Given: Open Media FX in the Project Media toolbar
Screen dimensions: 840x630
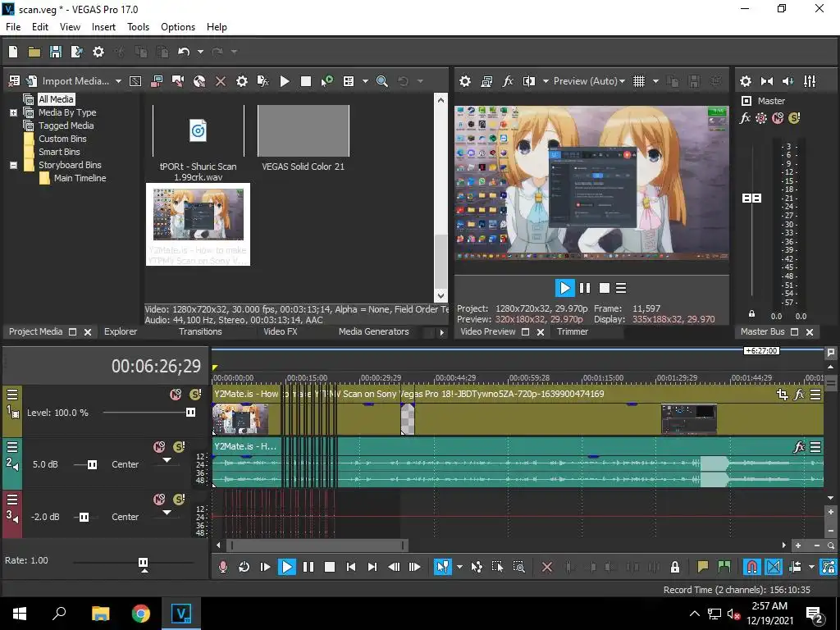Looking at the screenshot, I should click(263, 81).
